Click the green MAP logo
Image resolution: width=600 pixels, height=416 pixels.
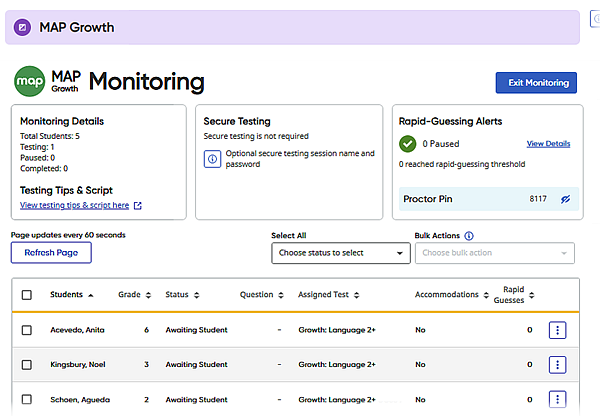click(29, 80)
